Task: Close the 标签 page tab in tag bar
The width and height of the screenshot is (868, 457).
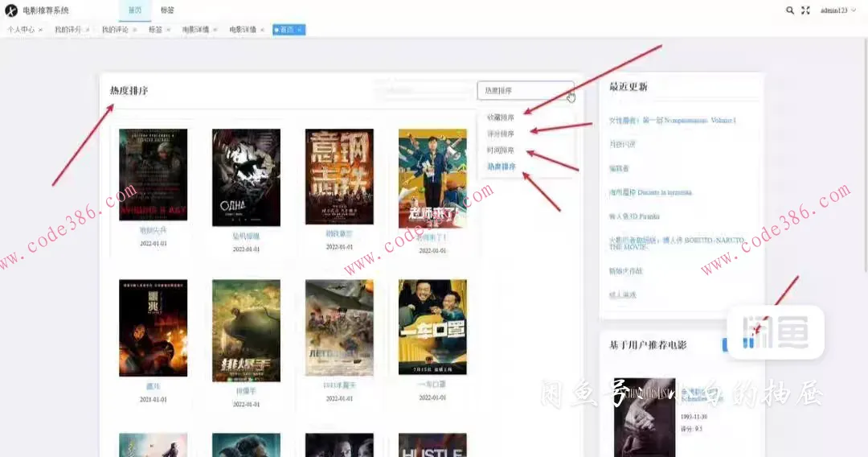Action: pos(168,30)
